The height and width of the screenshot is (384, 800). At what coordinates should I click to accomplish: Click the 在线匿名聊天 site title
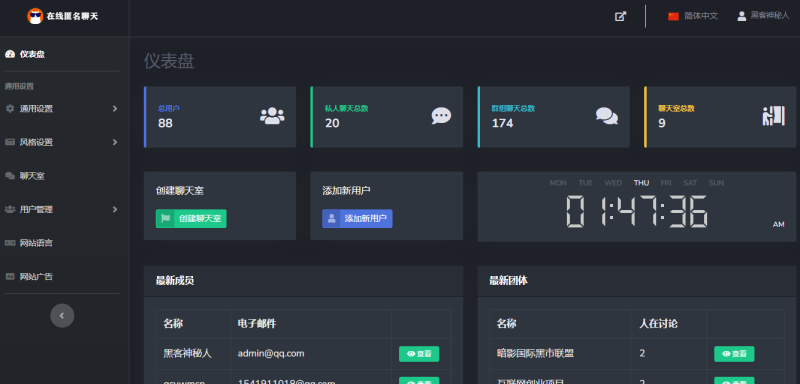pos(72,16)
